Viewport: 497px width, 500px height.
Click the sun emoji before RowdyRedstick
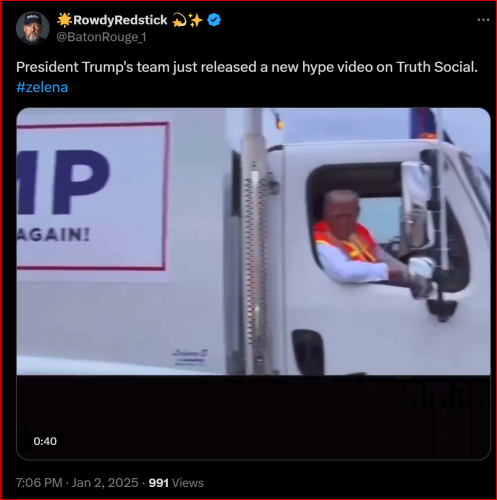pyautogui.click(x=64, y=20)
